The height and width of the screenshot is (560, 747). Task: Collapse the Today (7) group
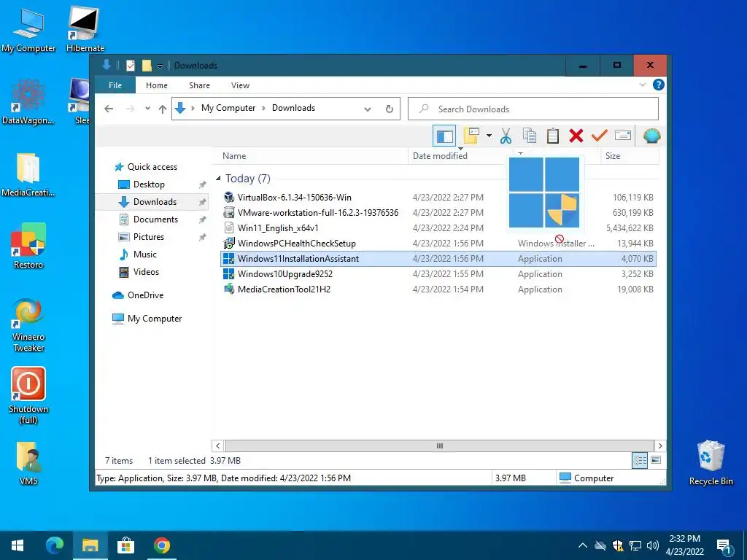pyautogui.click(x=218, y=178)
